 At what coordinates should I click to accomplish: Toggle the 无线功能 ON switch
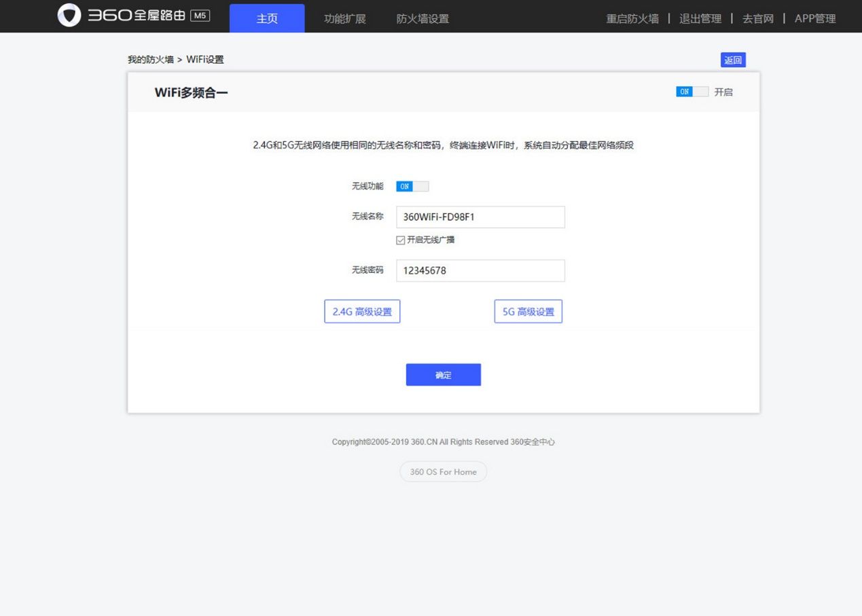click(x=412, y=186)
